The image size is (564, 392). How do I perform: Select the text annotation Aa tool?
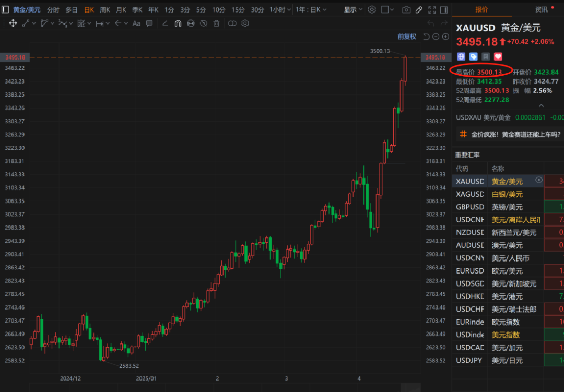[x=136, y=23]
